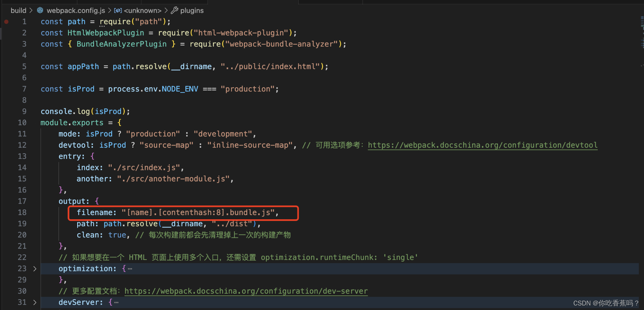The height and width of the screenshot is (310, 644).
Task: Click the "webpack-bundle-analyzer" string
Action: click(x=282, y=44)
